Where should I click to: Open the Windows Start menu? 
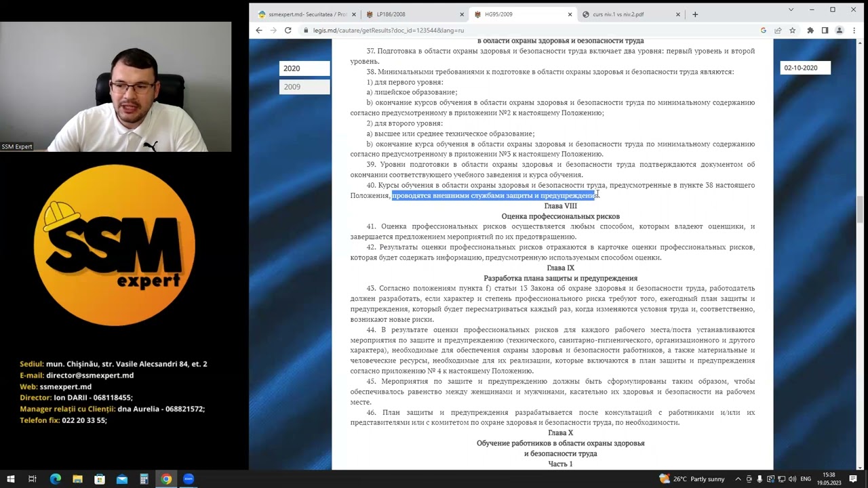coord(10,479)
